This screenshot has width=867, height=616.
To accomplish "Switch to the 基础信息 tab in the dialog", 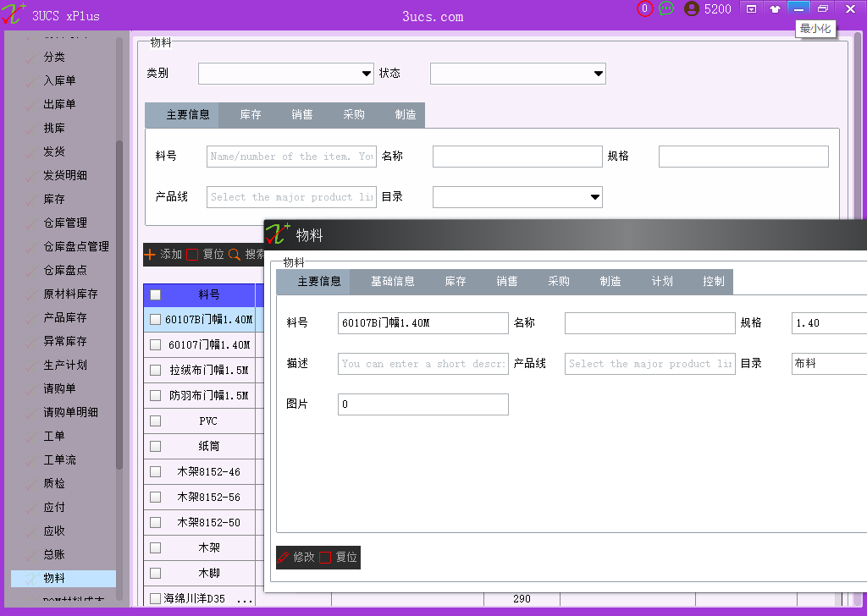I will [x=392, y=282].
